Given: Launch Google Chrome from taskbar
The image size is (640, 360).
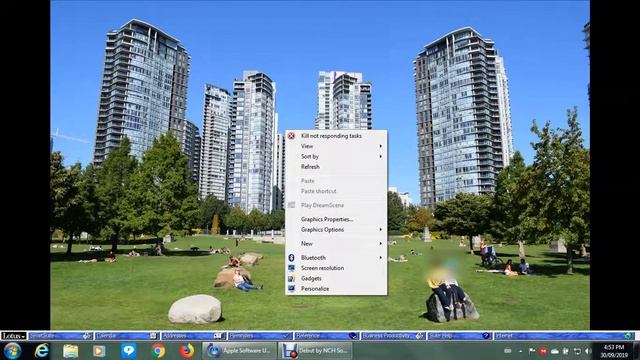Looking at the screenshot, I should pyautogui.click(x=158, y=351).
